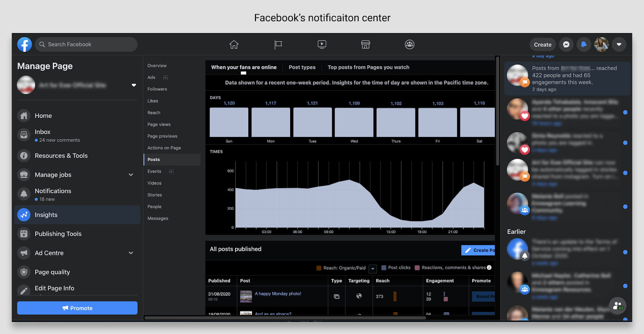Open Edit Page Info pencil icon

(x=24, y=290)
